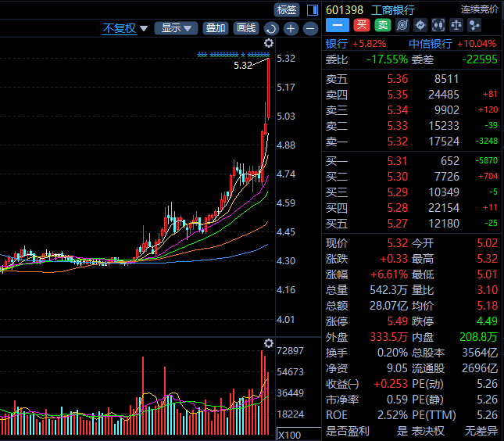This screenshot has height=441, width=504.
Task: Open main chart settings gear
Action: tap(269, 43)
